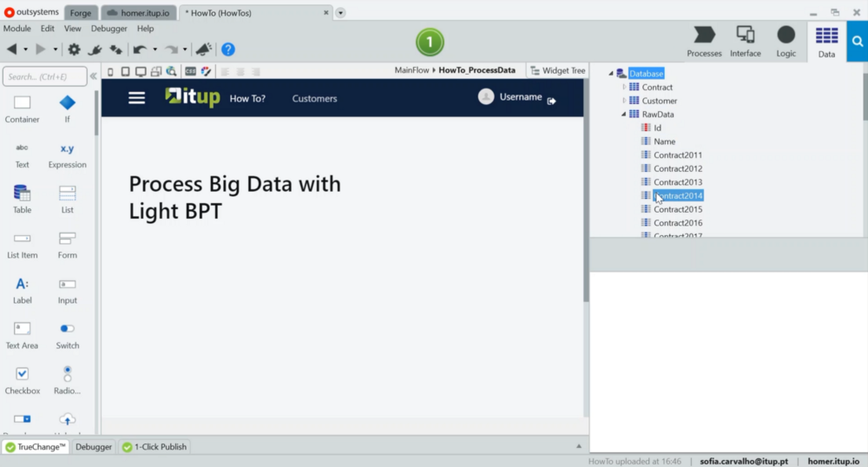The image size is (868, 467).
Task: Focus the widget search field
Action: pos(45,76)
